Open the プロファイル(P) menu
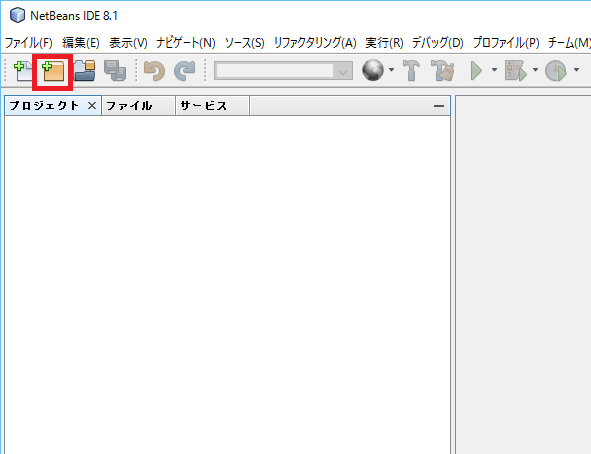The width and height of the screenshot is (591, 454). point(506,43)
